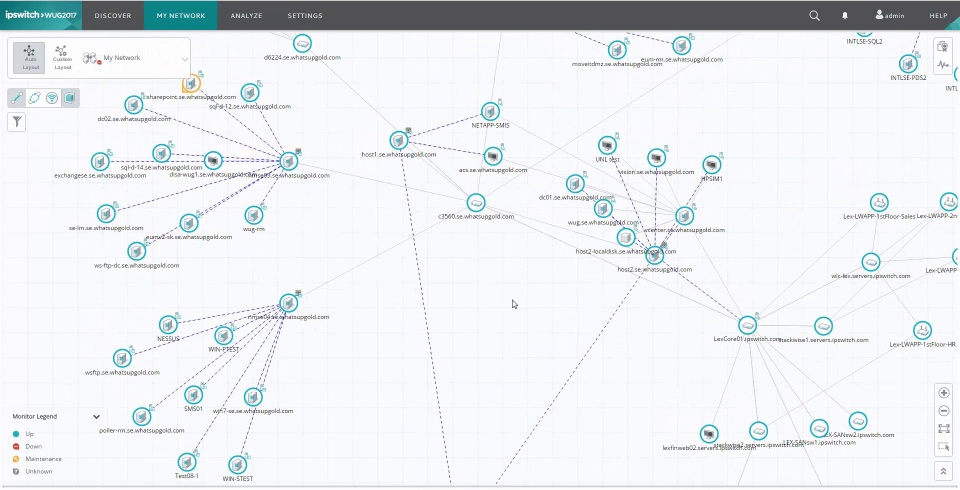This screenshot has width=960, height=490.
Task: Select the Lex-LWAPP-1stFloor-Sales access point
Action: click(x=879, y=203)
